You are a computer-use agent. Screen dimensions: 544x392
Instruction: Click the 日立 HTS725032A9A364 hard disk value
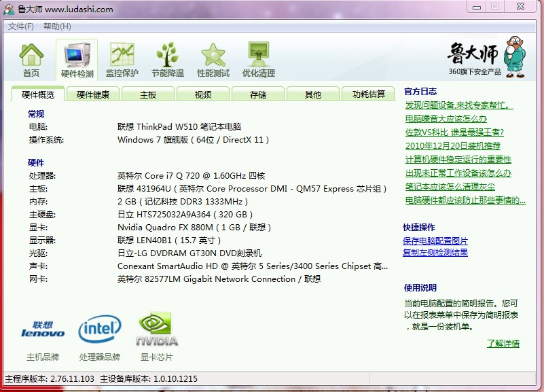tap(185, 215)
